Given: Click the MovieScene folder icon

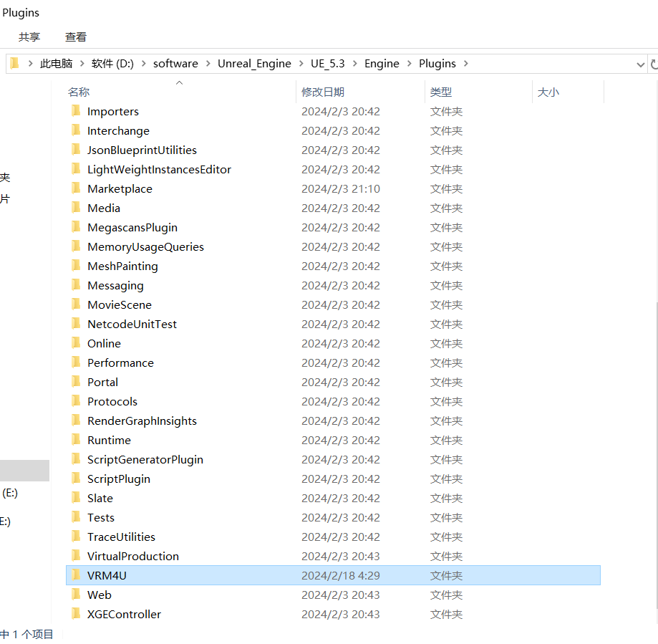Looking at the screenshot, I should click(76, 304).
